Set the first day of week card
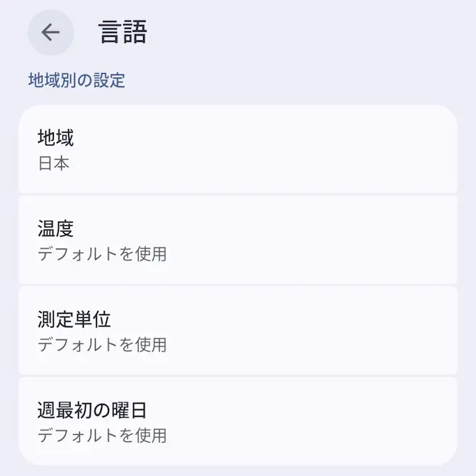This screenshot has height=476, width=476. [x=238, y=421]
